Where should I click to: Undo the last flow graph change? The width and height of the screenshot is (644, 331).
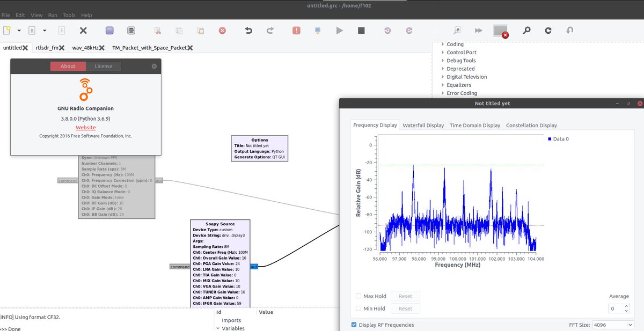click(x=248, y=31)
